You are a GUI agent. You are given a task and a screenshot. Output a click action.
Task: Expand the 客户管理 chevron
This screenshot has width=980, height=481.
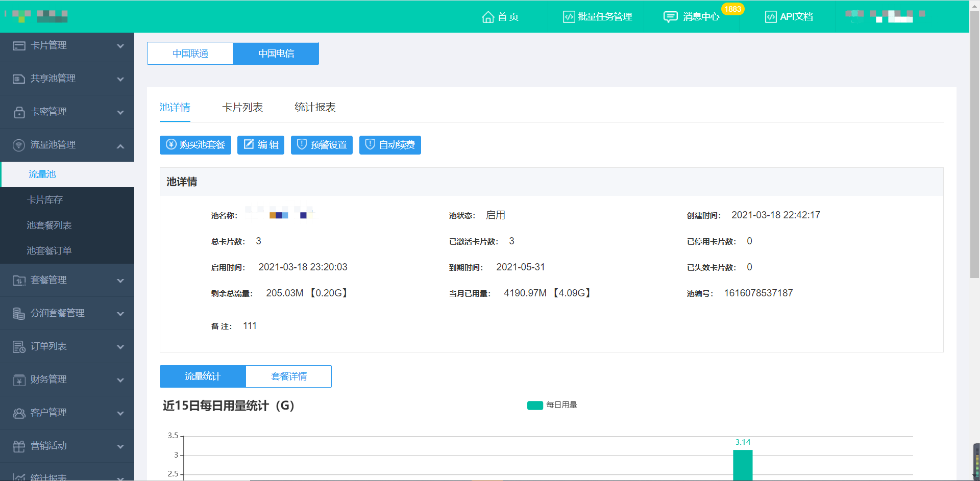[120, 413]
